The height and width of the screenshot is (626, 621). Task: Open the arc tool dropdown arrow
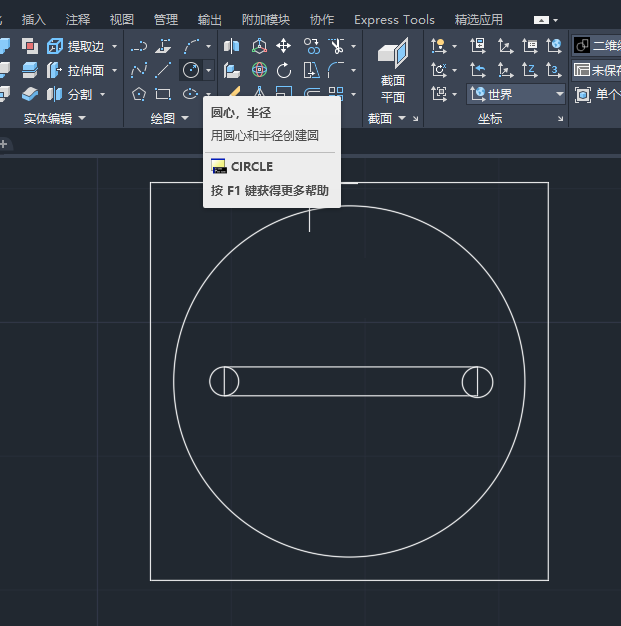click(208, 47)
